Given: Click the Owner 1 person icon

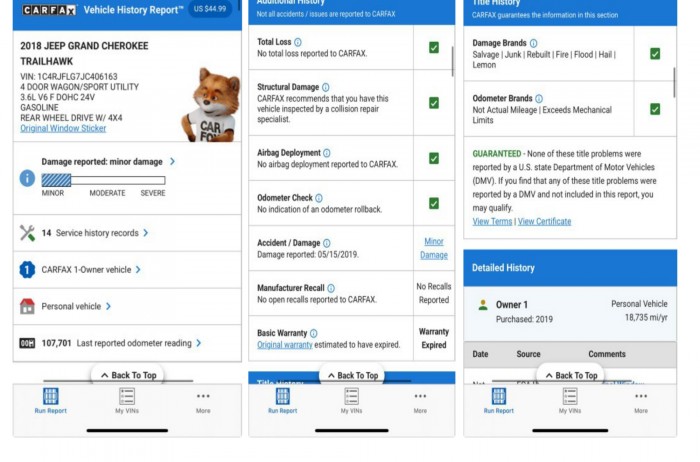Looking at the screenshot, I should point(483,304).
